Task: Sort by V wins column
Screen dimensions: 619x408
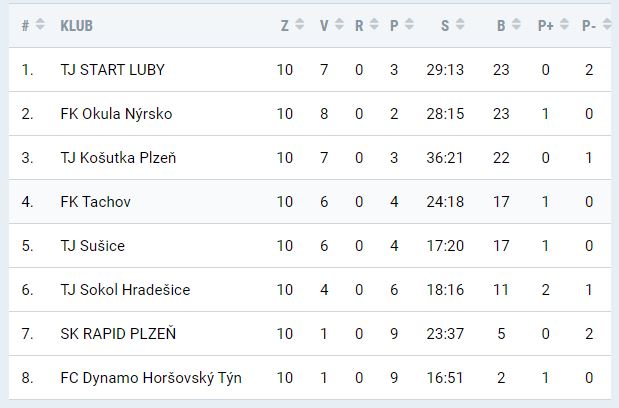Action: (338, 25)
